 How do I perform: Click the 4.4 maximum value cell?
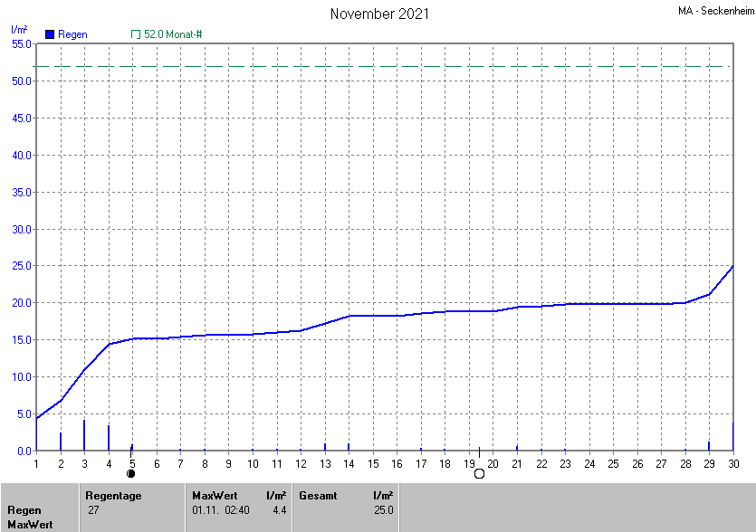coord(279,510)
